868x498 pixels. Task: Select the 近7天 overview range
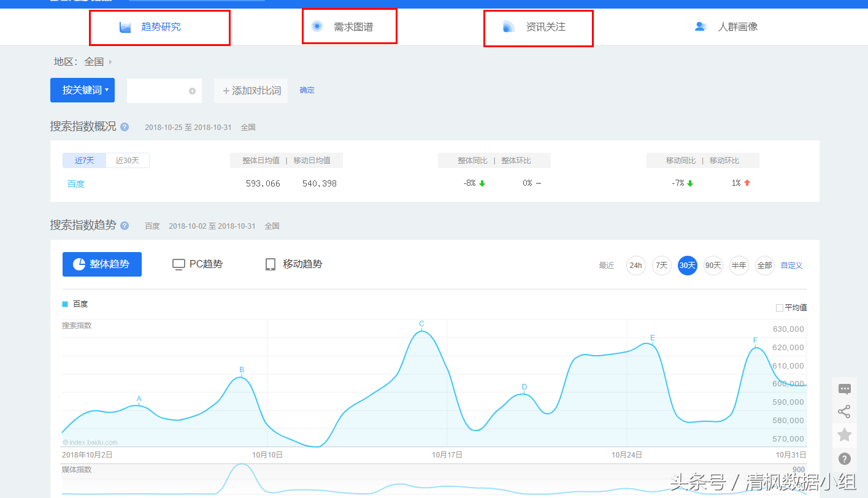(x=85, y=161)
